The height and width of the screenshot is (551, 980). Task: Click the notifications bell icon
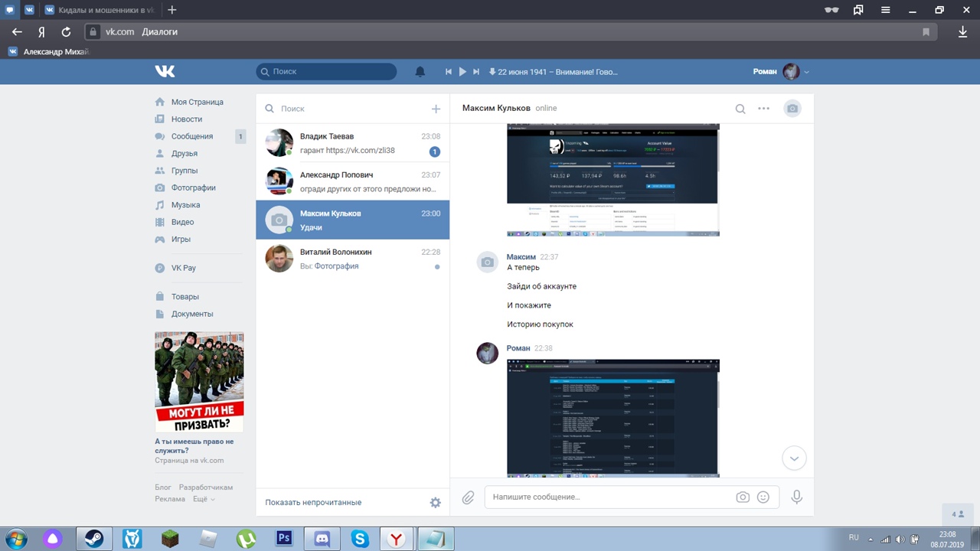[420, 72]
